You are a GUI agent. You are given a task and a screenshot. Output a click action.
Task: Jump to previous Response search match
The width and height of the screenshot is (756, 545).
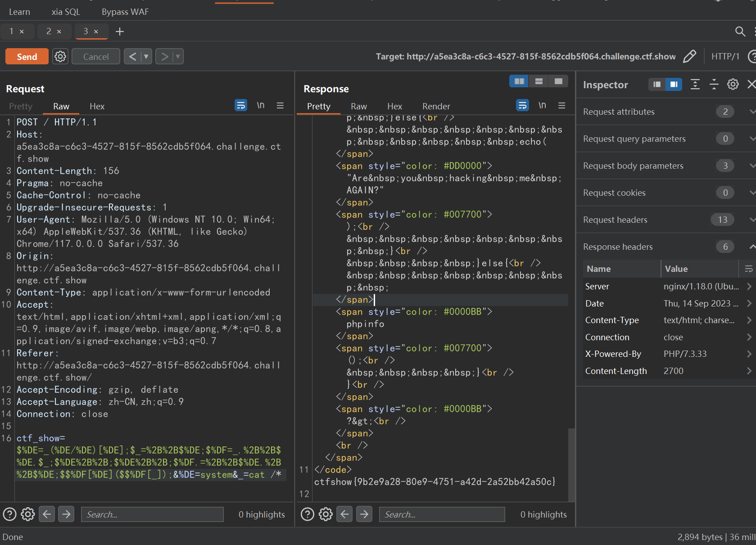(x=344, y=514)
